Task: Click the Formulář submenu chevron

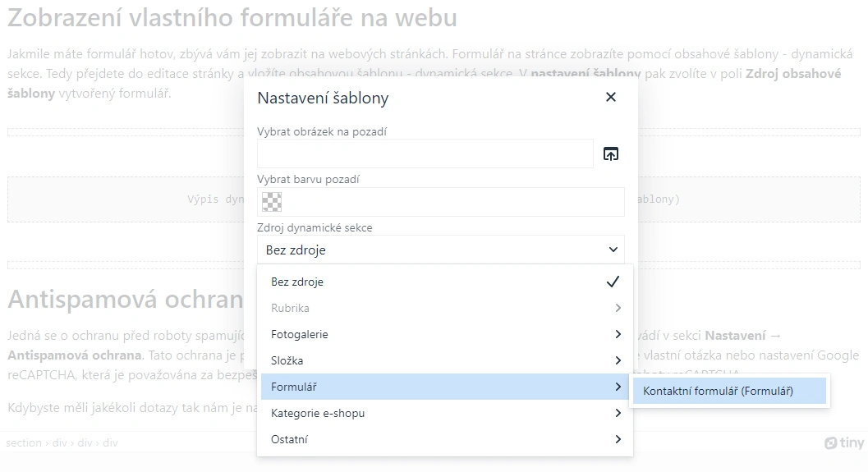Action: coord(618,387)
